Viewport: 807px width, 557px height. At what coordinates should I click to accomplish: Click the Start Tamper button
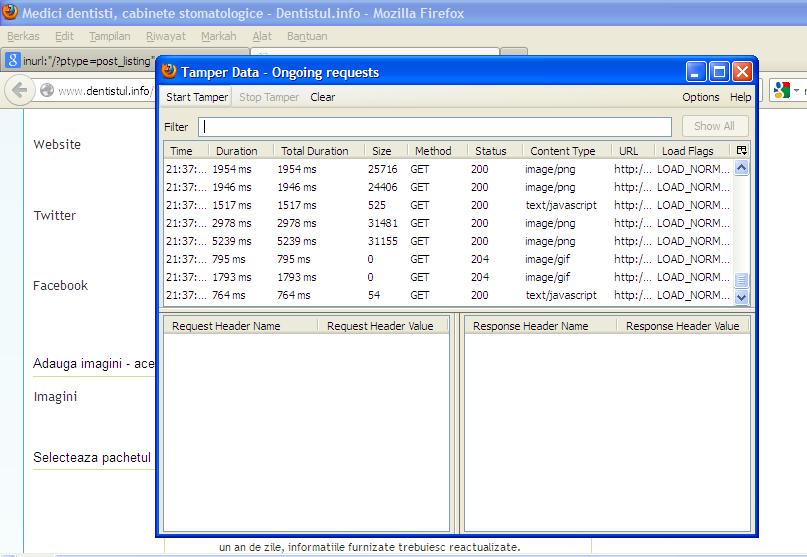coord(197,97)
